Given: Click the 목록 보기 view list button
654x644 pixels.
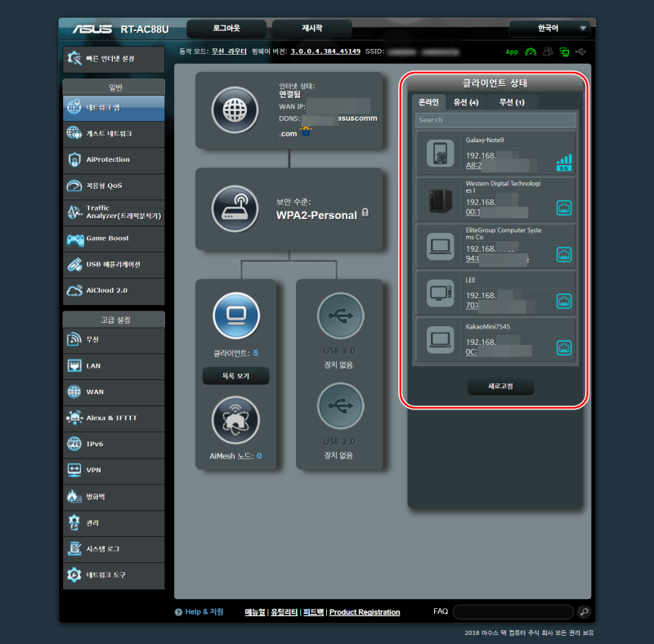Looking at the screenshot, I should tap(235, 376).
